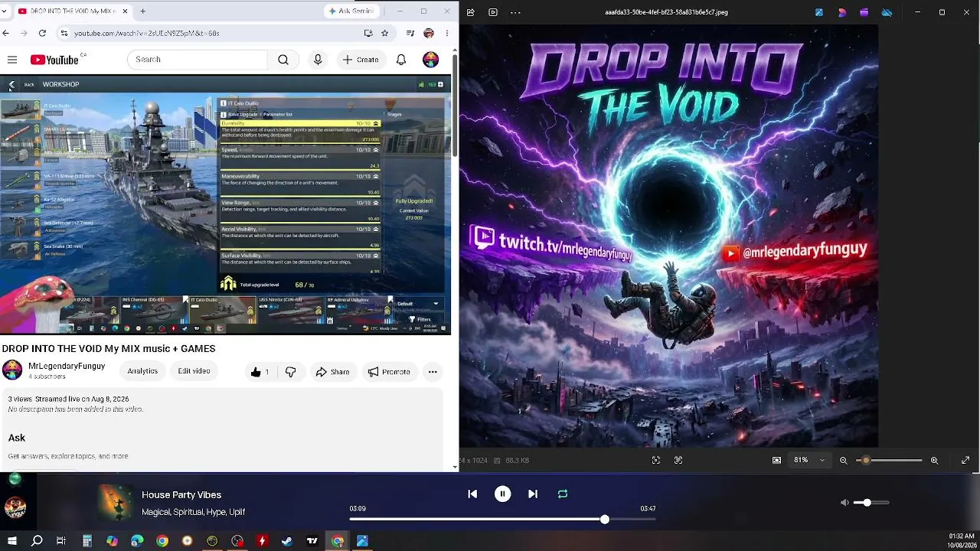
Task: Open YouTube notifications bell
Action: [401, 60]
